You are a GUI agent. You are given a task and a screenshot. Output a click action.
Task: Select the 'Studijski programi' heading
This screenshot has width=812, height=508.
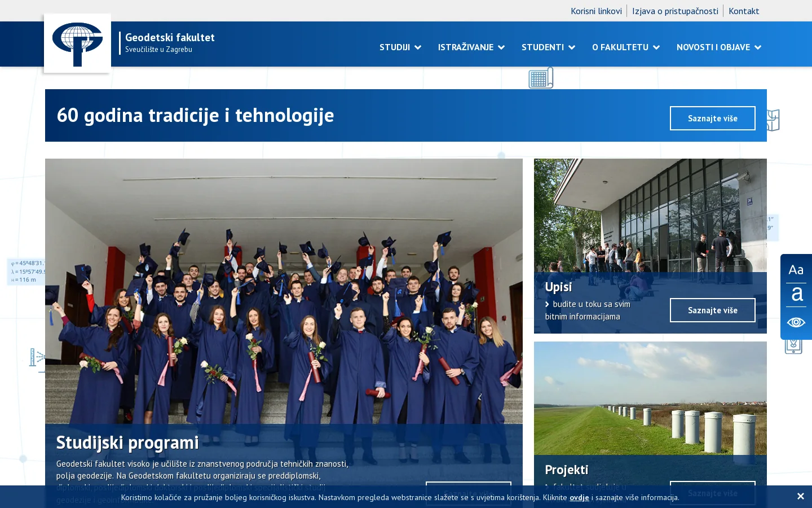click(x=127, y=443)
